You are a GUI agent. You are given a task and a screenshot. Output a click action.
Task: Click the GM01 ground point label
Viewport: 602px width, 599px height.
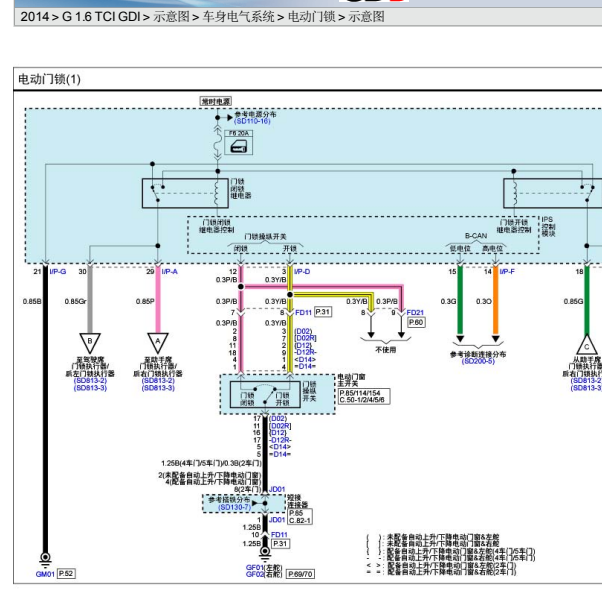point(45,574)
